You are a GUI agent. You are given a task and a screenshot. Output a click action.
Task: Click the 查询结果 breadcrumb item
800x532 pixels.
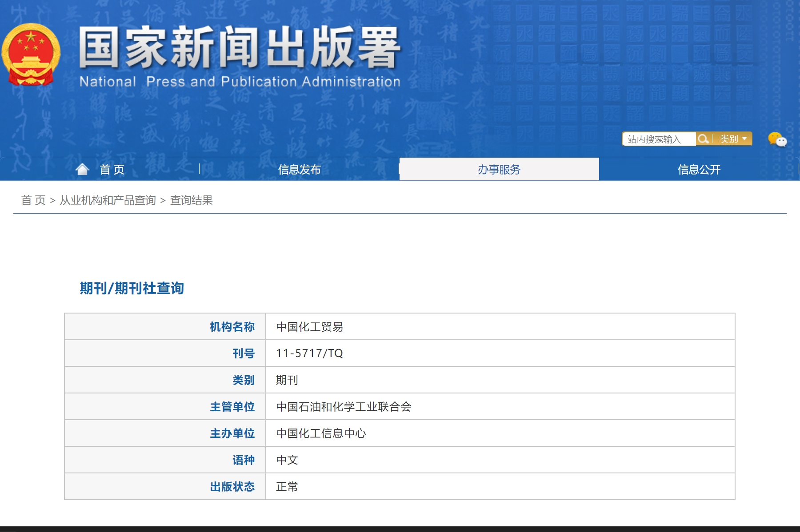point(191,200)
